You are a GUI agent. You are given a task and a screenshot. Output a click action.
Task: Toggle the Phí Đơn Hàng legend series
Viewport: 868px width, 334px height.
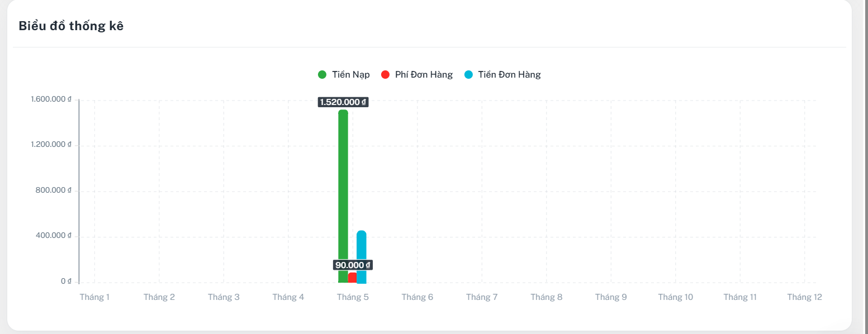pos(416,75)
